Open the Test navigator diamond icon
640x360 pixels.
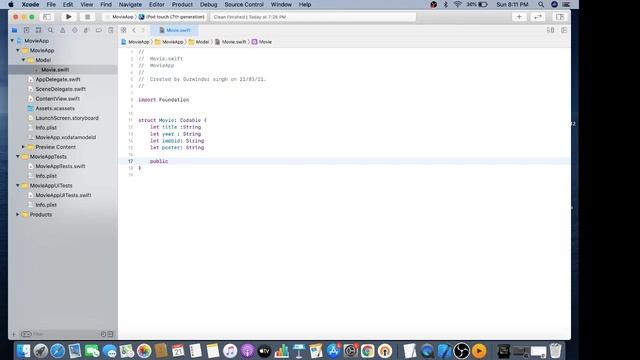[74, 30]
